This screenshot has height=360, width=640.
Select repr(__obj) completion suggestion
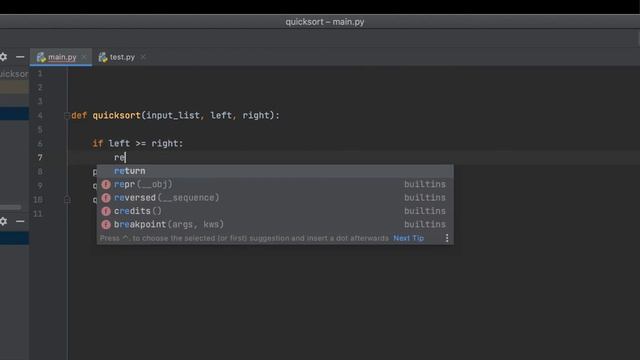coord(275,184)
